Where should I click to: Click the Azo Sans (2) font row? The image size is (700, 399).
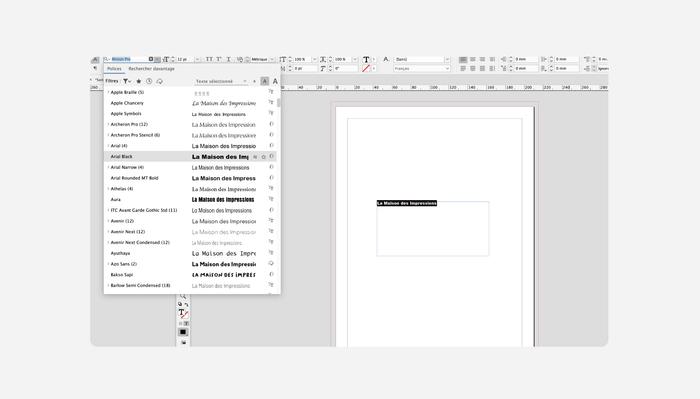190,264
